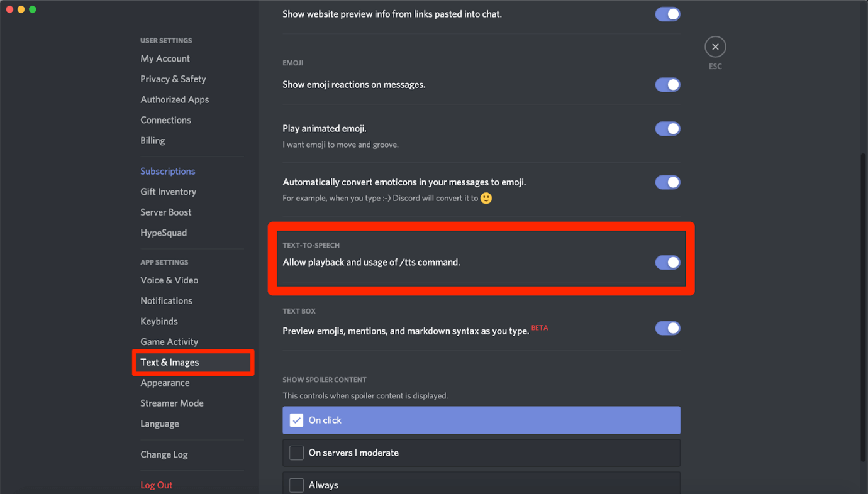Click the smiley emoji in the conversion example
The height and width of the screenshot is (494, 868).
pos(485,197)
